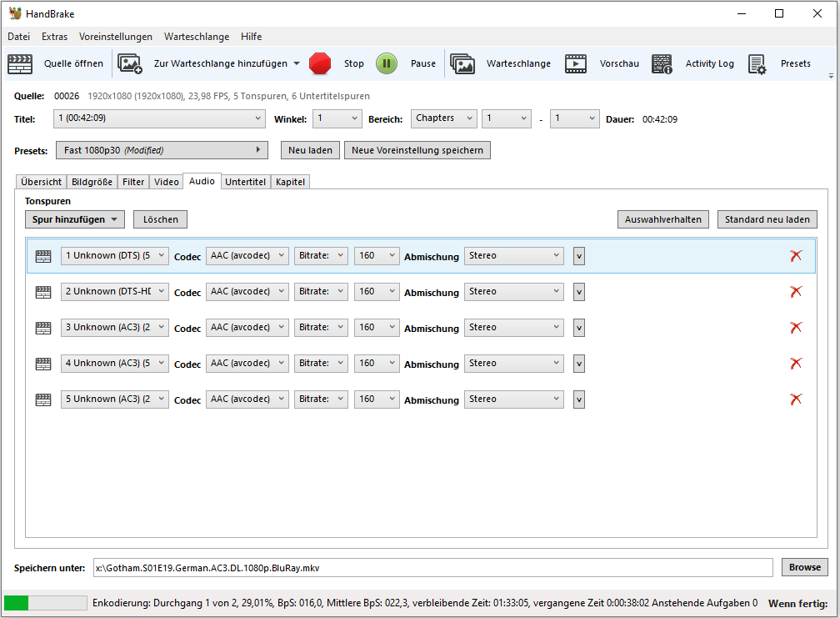Image resolution: width=840 pixels, height=618 pixels.
Task: Open the bitrate 160 dropdown for track 3
Action: pyautogui.click(x=377, y=328)
